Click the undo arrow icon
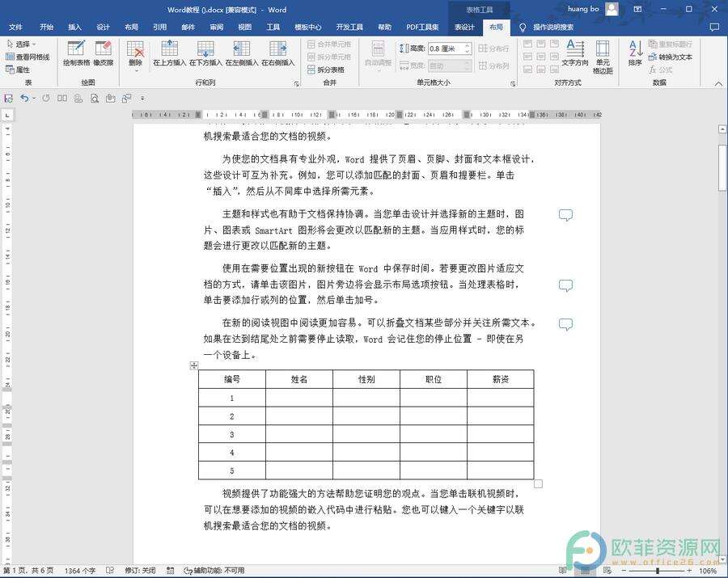Viewport: 728px width, 578px height. point(24,99)
